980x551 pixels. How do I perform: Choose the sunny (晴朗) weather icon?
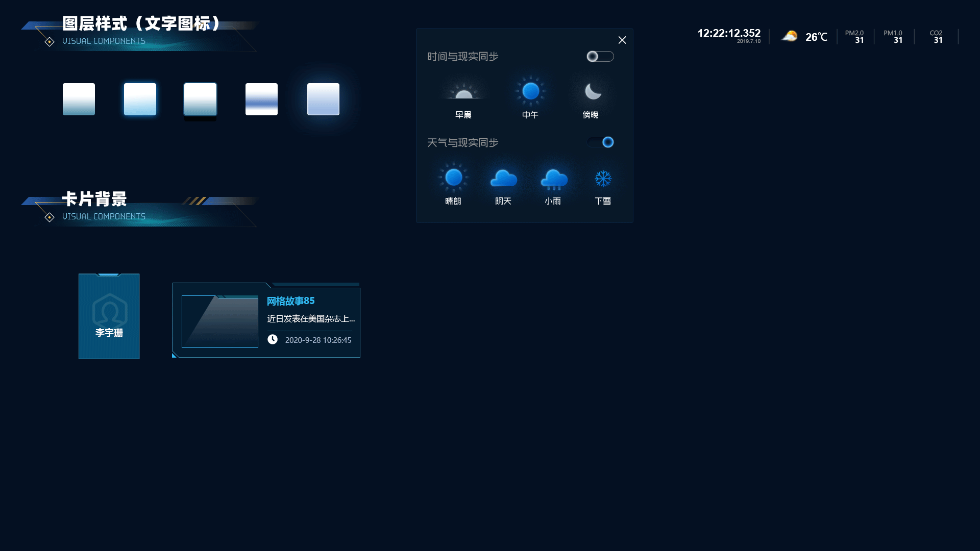[x=453, y=178]
